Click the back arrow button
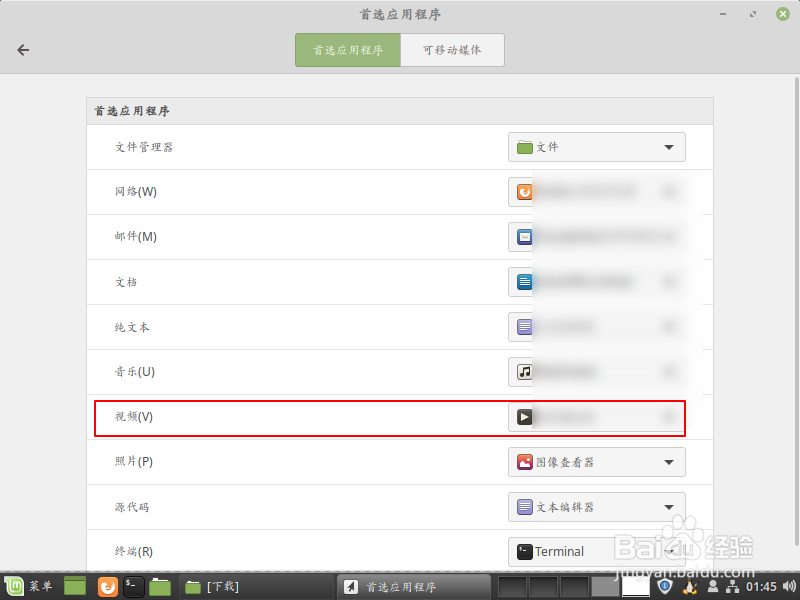Screen dimensions: 800x600 click(23, 49)
